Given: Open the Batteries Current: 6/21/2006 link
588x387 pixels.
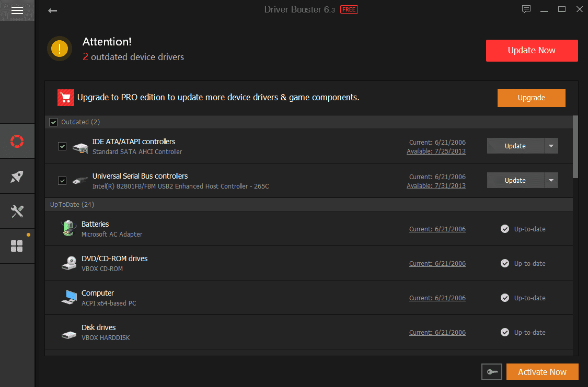Looking at the screenshot, I should coord(437,229).
